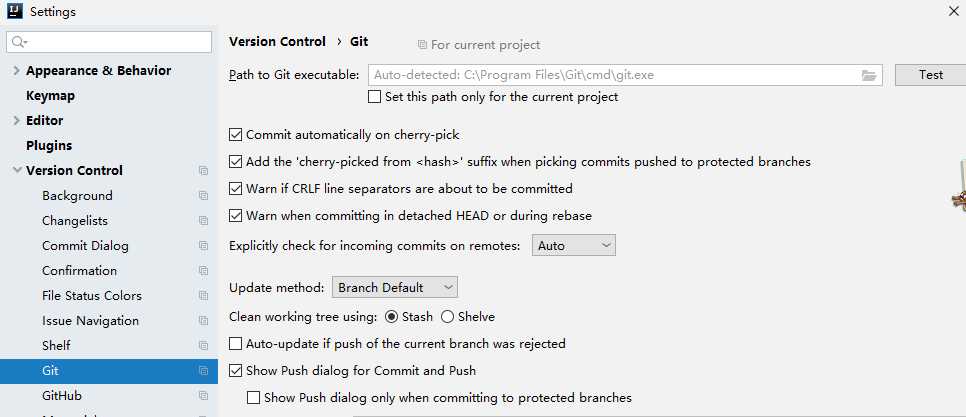Select Issue Navigation in the sidebar
The width and height of the screenshot is (966, 417).
coord(91,320)
